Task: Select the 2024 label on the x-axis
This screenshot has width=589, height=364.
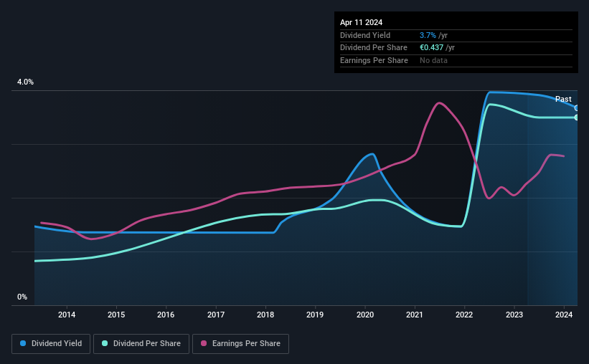Action: click(x=564, y=315)
